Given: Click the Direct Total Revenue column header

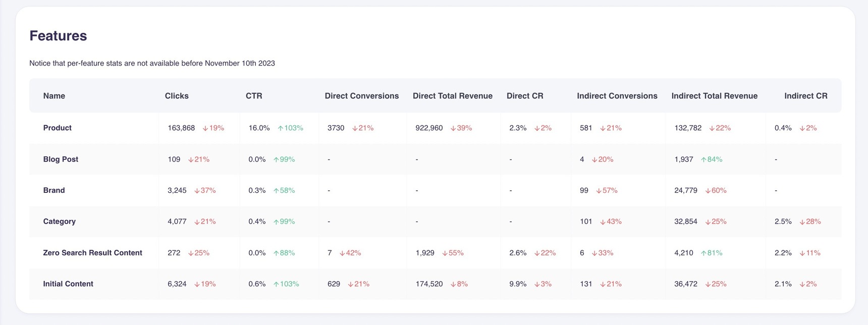Looking at the screenshot, I should 452,96.
